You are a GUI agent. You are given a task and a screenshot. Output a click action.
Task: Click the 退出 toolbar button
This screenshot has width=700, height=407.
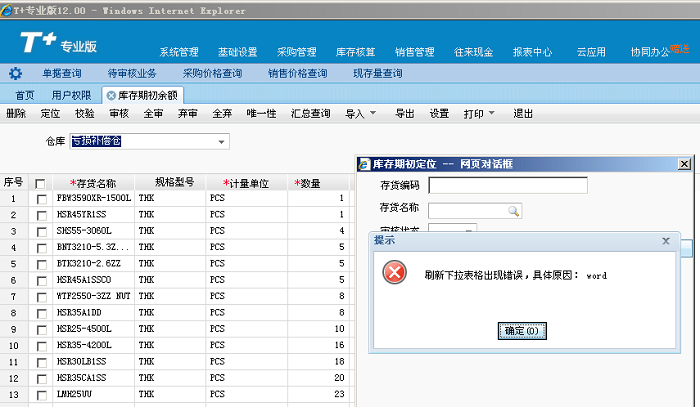click(523, 114)
